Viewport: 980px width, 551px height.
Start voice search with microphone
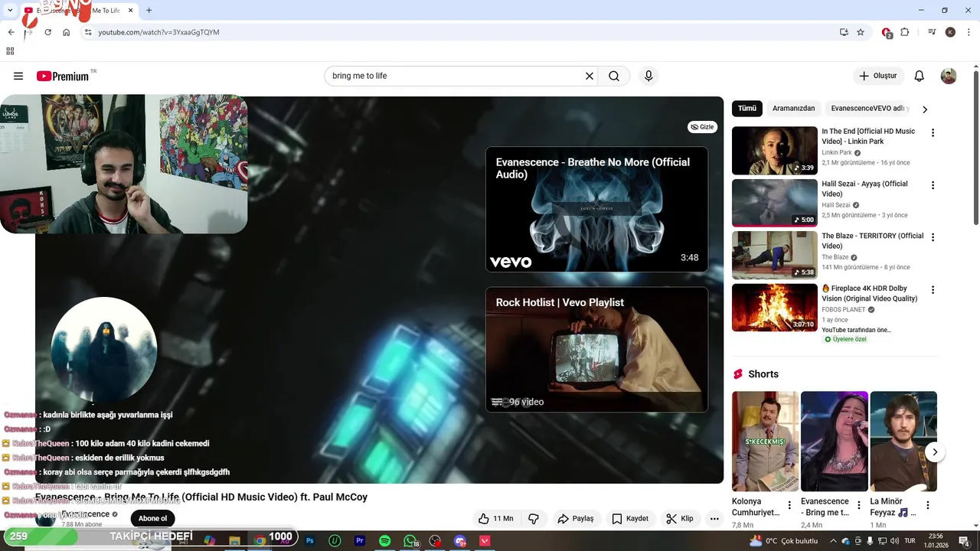[x=648, y=76]
